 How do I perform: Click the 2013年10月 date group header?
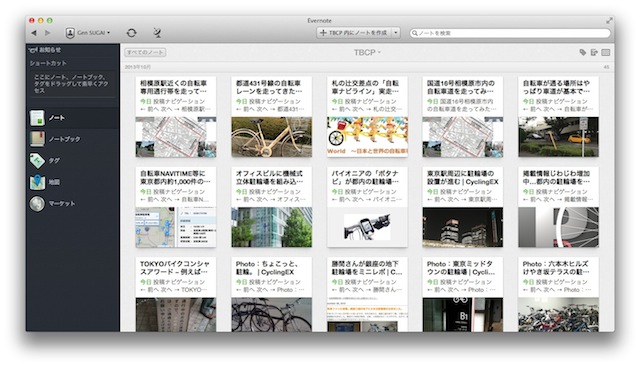[138, 67]
